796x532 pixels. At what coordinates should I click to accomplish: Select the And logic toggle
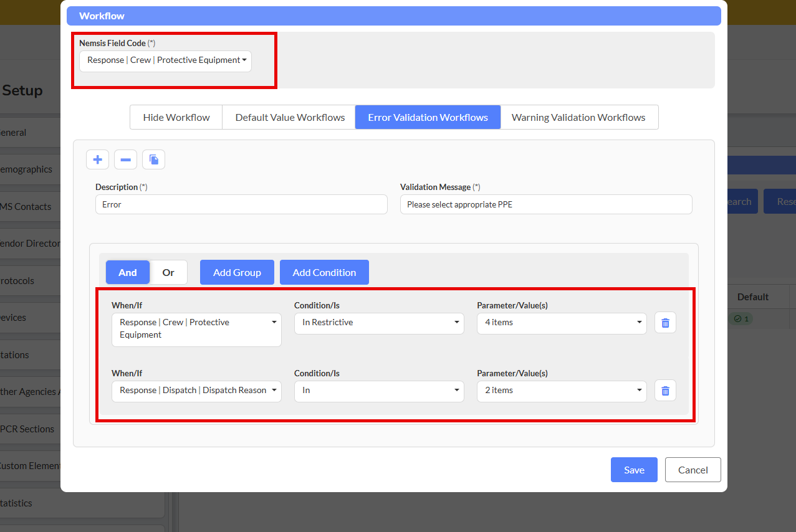pos(128,272)
